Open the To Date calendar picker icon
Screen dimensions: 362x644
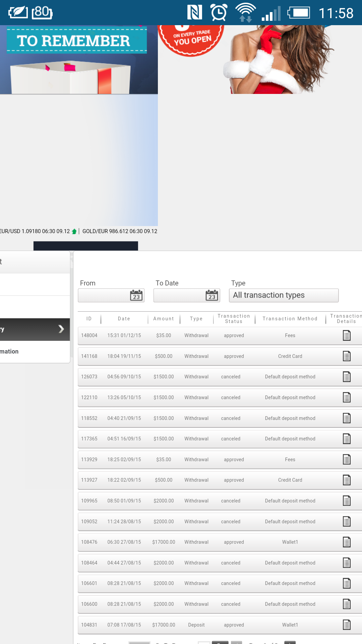[212, 296]
